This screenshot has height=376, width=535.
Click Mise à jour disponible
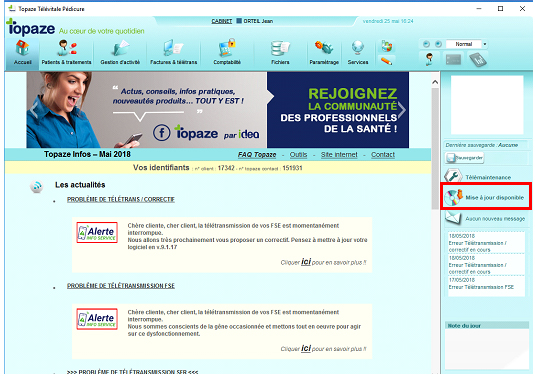point(486,197)
